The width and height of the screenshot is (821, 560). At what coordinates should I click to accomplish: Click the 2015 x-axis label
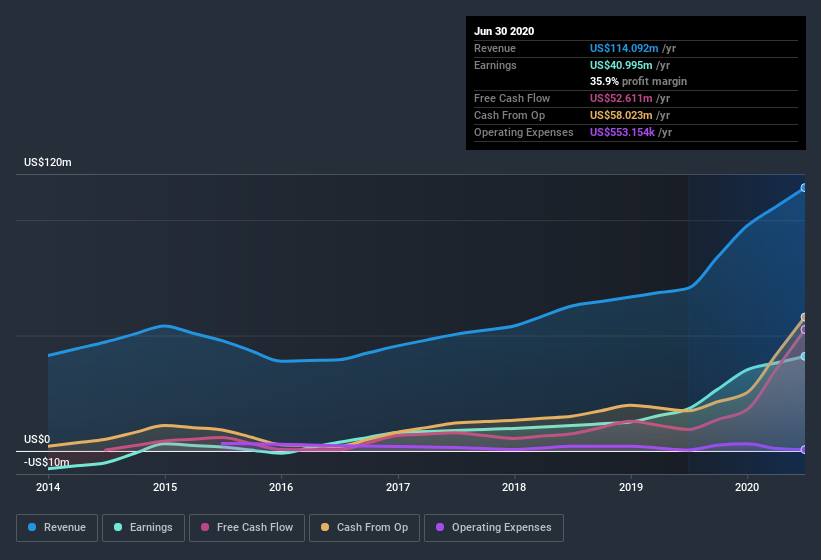pyautogui.click(x=165, y=487)
